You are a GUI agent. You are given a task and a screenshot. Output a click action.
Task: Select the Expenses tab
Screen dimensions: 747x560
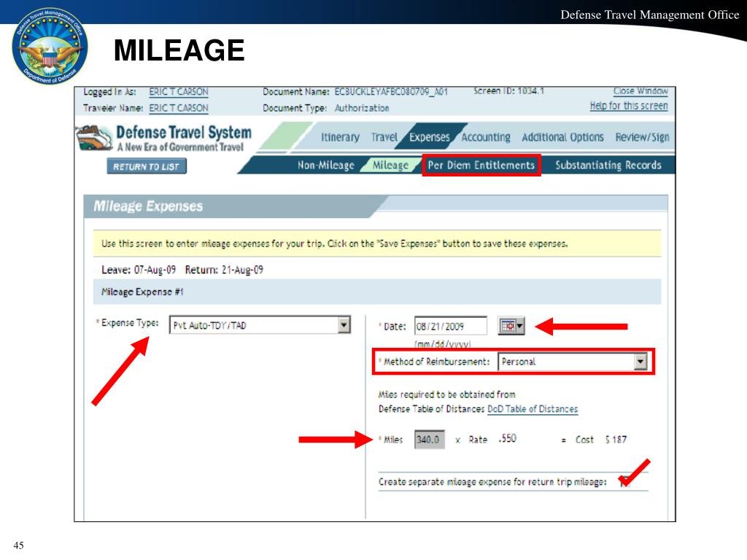coord(429,137)
